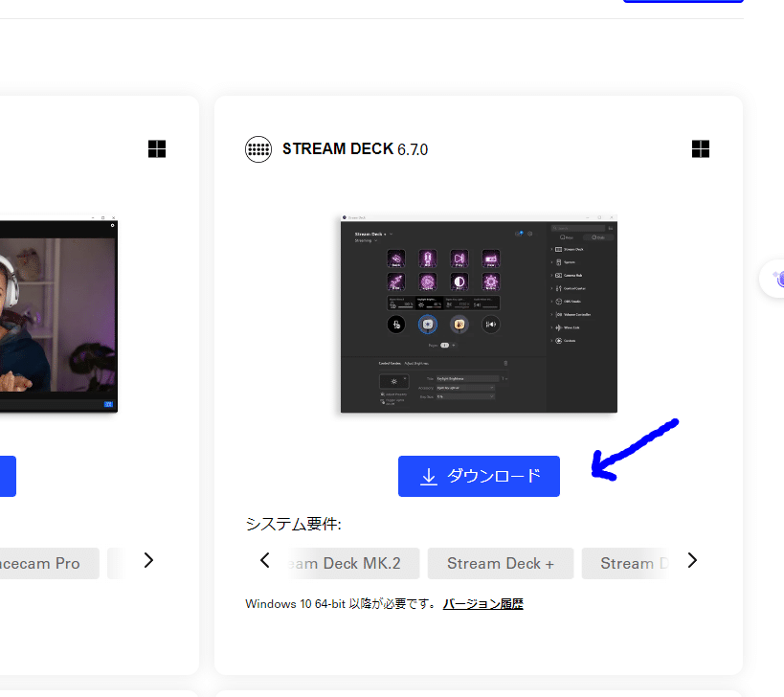The width and height of the screenshot is (784, 697).
Task: Click the cut-off Stream D chip
Action: 626,564
